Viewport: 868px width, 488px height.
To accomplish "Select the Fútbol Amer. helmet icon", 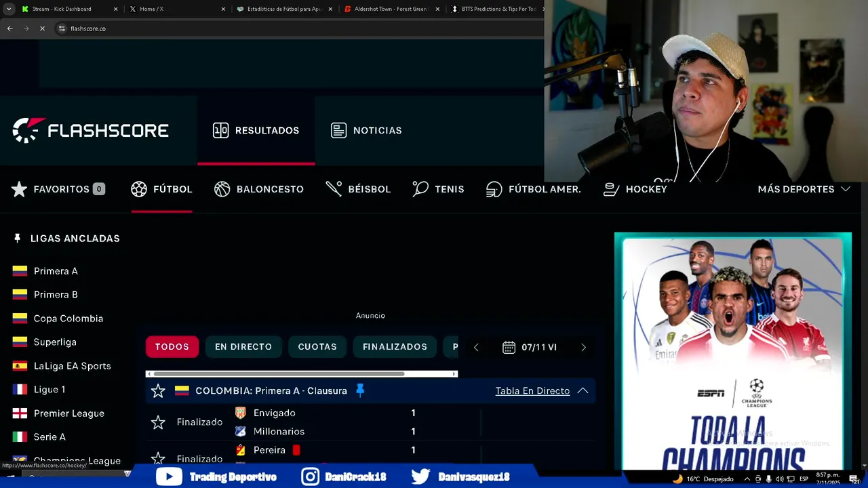I will tap(494, 189).
